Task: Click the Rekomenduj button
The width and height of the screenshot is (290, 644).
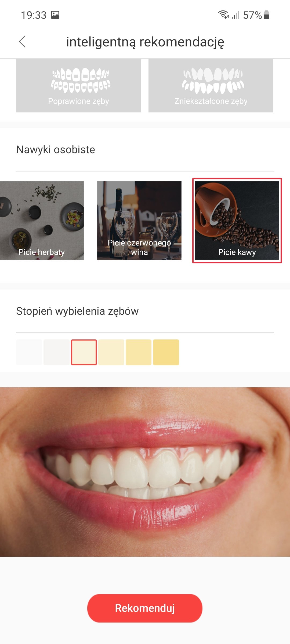Action: (x=145, y=608)
